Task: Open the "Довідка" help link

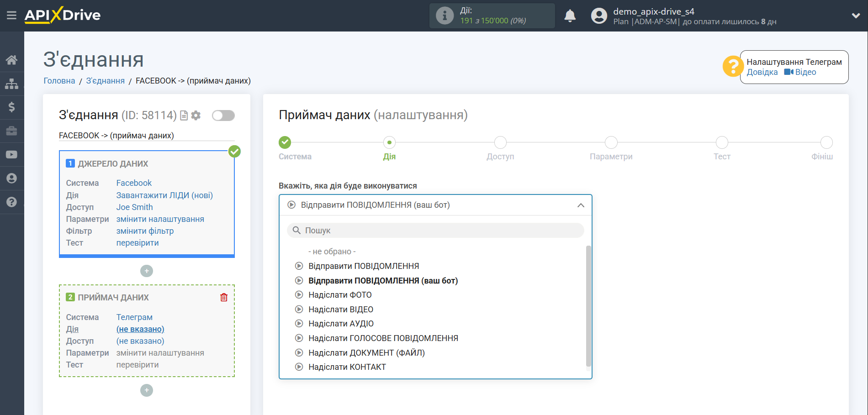Action: pyautogui.click(x=762, y=72)
